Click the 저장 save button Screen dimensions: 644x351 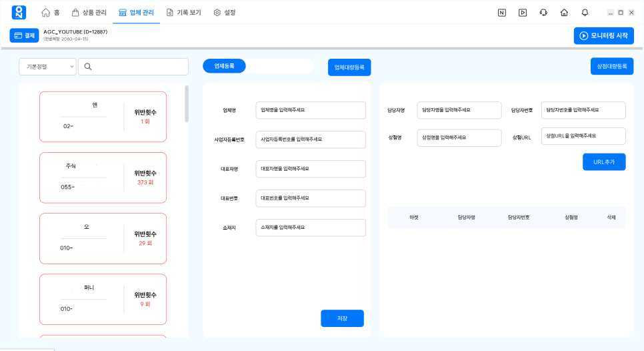coord(342,318)
